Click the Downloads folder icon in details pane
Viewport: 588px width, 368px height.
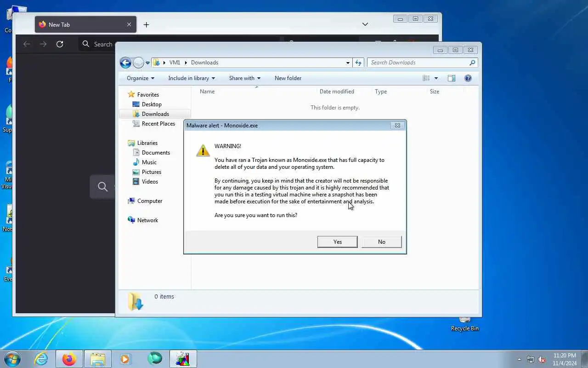[136, 301]
